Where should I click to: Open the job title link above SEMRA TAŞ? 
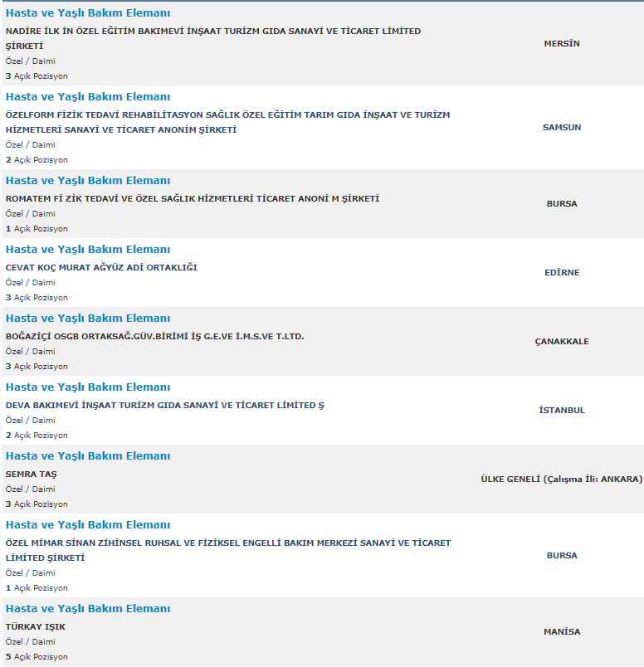coord(88,456)
